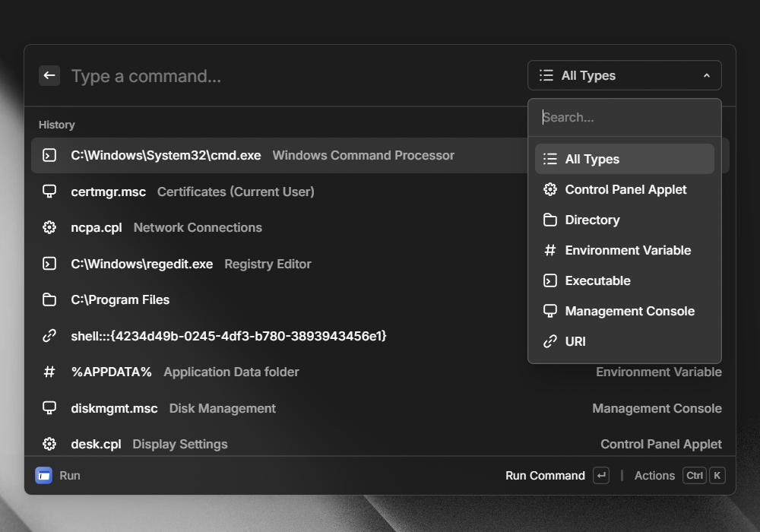The image size is (760, 532).
Task: Click the back arrow icon
Action: pos(49,75)
